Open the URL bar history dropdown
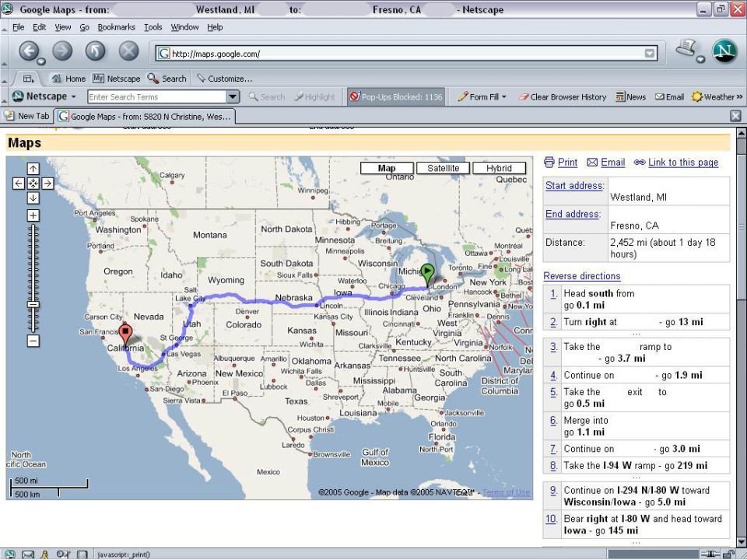This screenshot has height=560, width=747. 649,54
